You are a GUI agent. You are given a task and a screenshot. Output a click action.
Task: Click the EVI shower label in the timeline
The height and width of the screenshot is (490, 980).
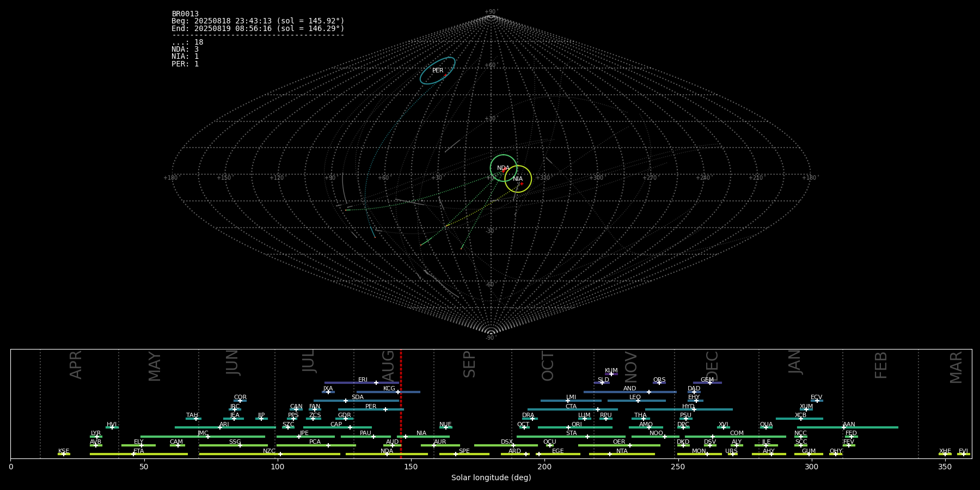(963, 451)
